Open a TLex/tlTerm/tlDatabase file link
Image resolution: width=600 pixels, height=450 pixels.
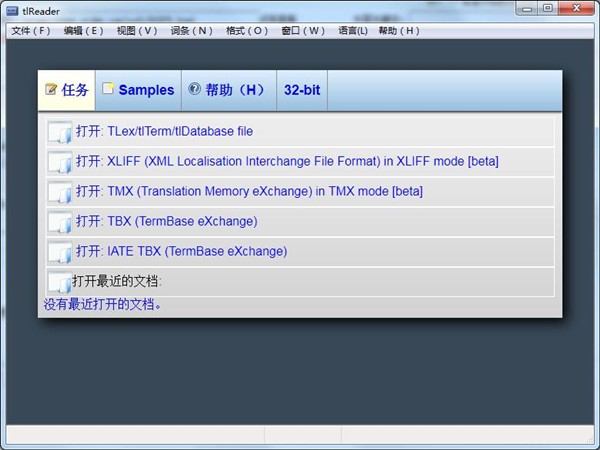click(x=165, y=131)
